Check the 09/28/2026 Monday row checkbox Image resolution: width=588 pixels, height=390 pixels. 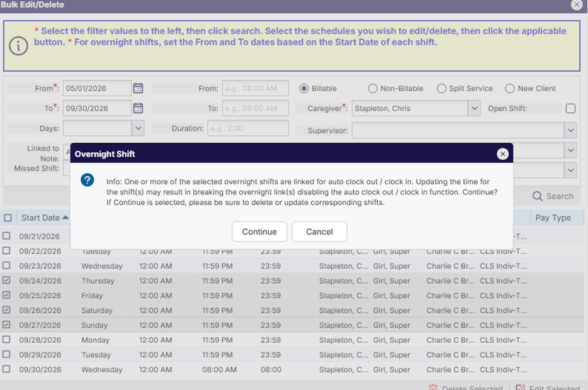(6, 340)
